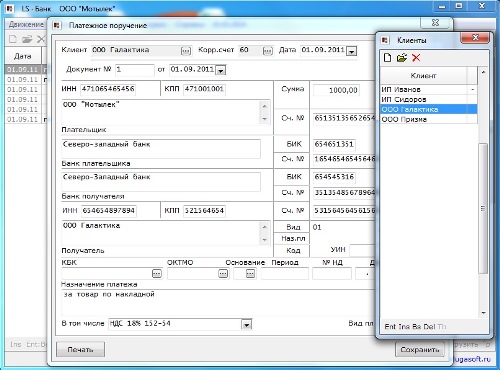Click Платежное поручение window title icon
This screenshot has width=500, height=370.
57,25
